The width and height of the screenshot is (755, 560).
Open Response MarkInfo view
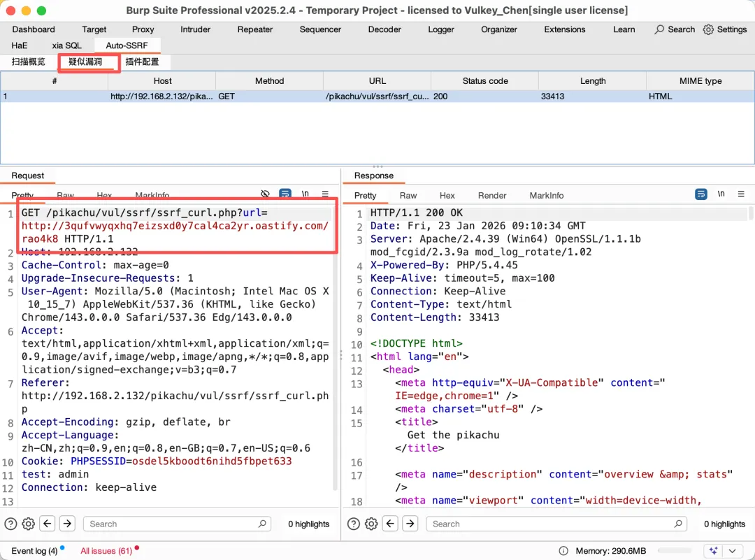pos(547,196)
